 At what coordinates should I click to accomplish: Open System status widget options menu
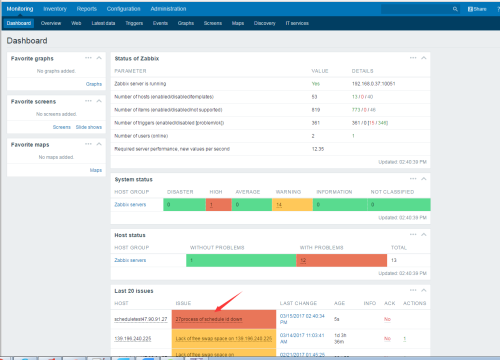[413, 179]
